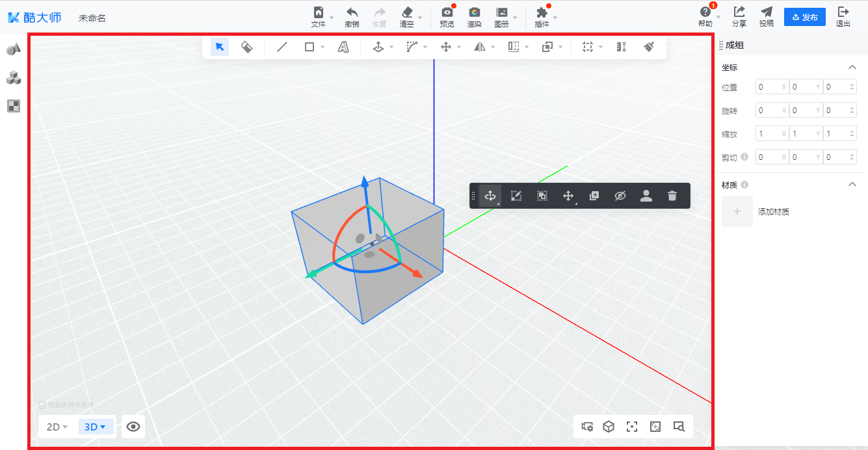Open the 文件 file menu
868x450 pixels.
[319, 17]
